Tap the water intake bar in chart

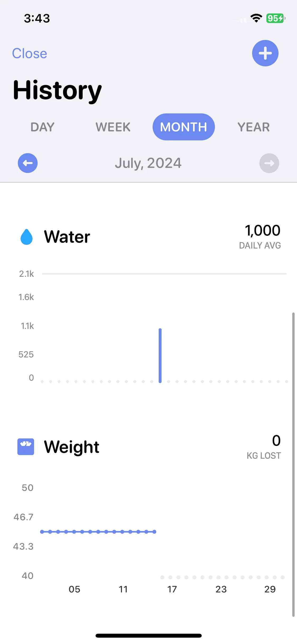pyautogui.click(x=160, y=356)
